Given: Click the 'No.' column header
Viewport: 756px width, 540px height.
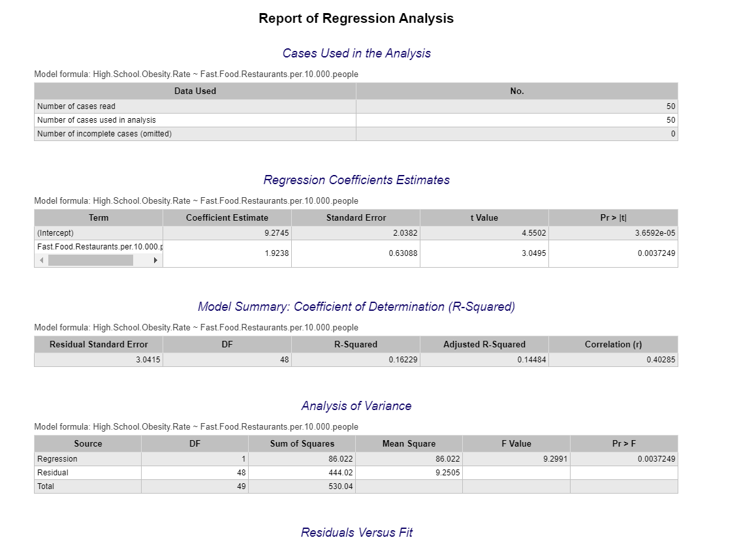Looking at the screenshot, I should (516, 91).
